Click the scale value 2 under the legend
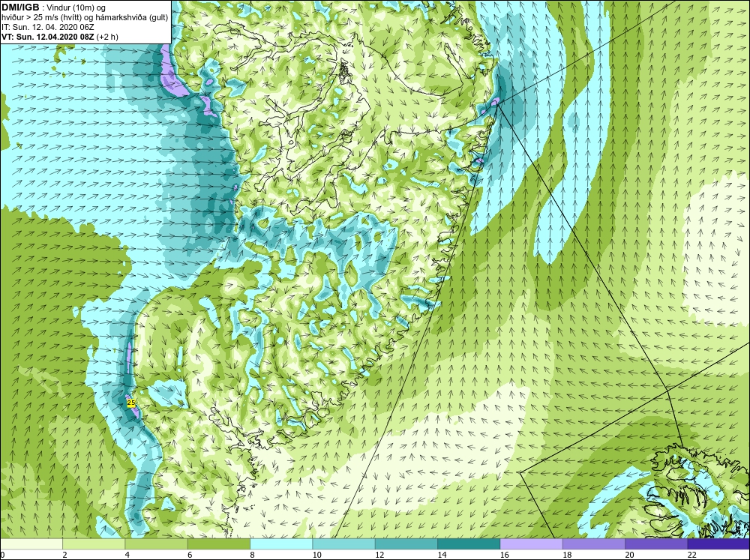 point(64,555)
